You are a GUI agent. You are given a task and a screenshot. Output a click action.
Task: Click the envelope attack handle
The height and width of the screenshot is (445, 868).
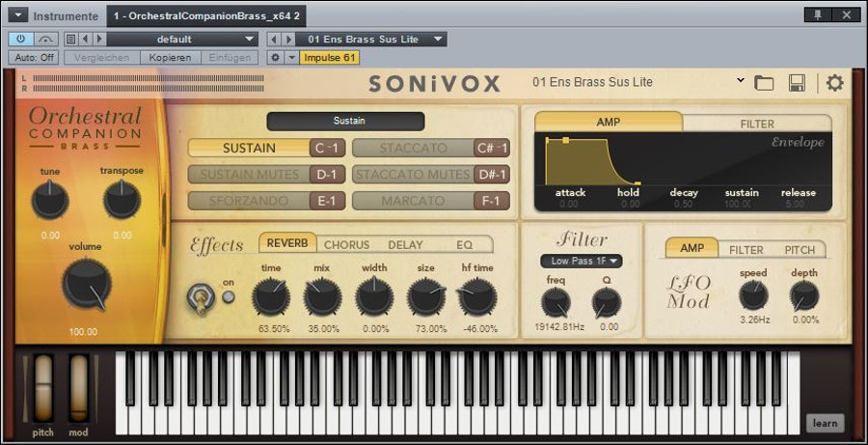[x=565, y=141]
